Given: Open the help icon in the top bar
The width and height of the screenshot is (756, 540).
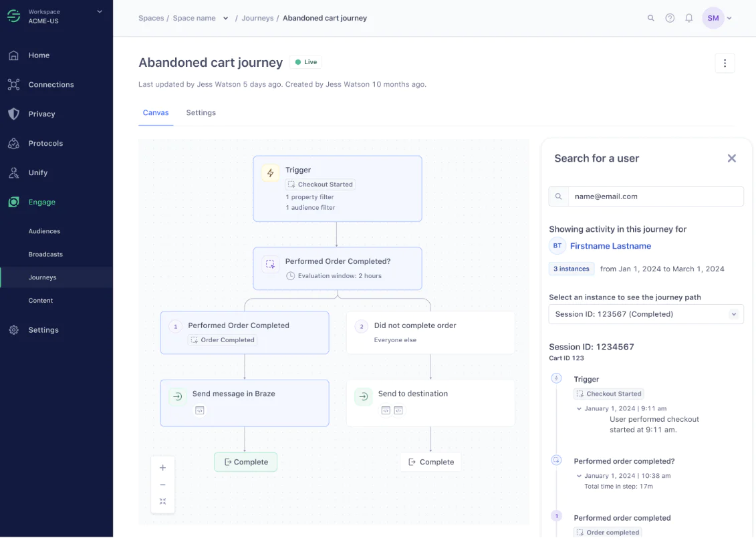Looking at the screenshot, I should coord(670,18).
